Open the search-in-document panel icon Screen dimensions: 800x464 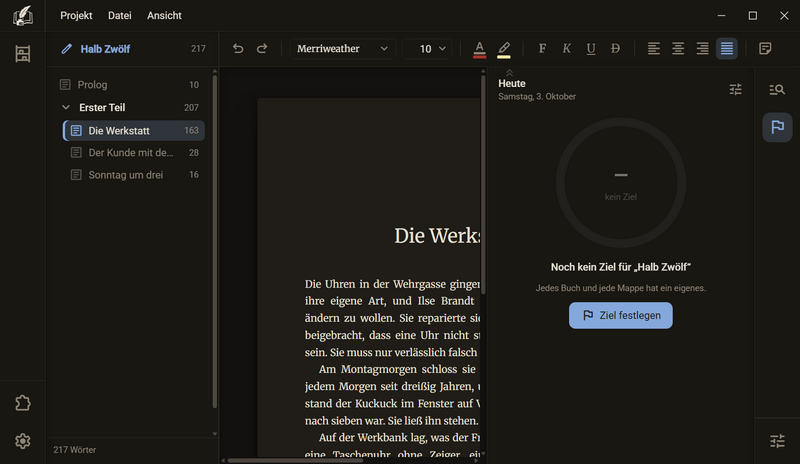(777, 90)
